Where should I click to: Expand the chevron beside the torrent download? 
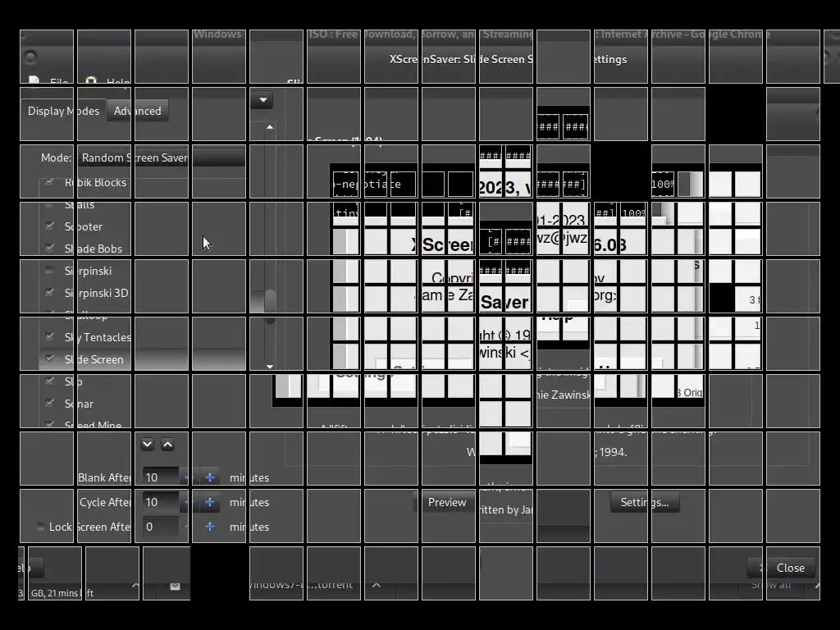point(377,585)
